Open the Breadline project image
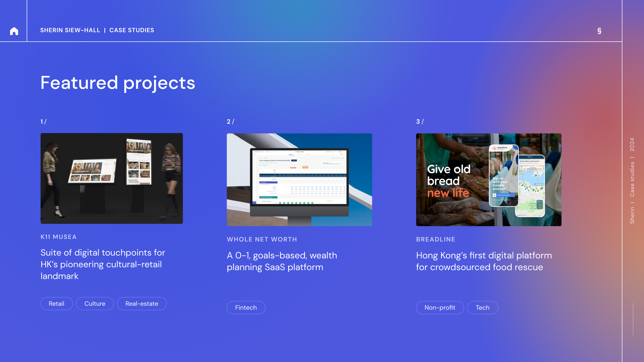This screenshot has width=644, height=362. [489, 180]
